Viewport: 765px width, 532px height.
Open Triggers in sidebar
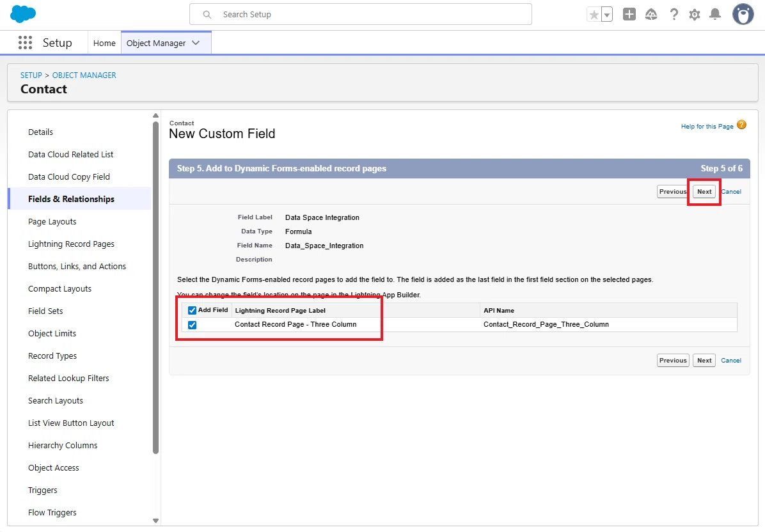pos(42,490)
